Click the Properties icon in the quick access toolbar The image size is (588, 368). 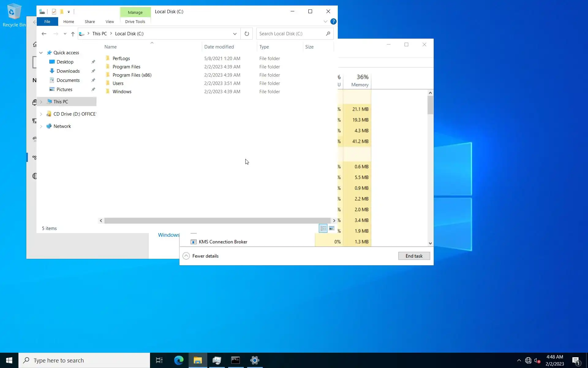point(54,12)
